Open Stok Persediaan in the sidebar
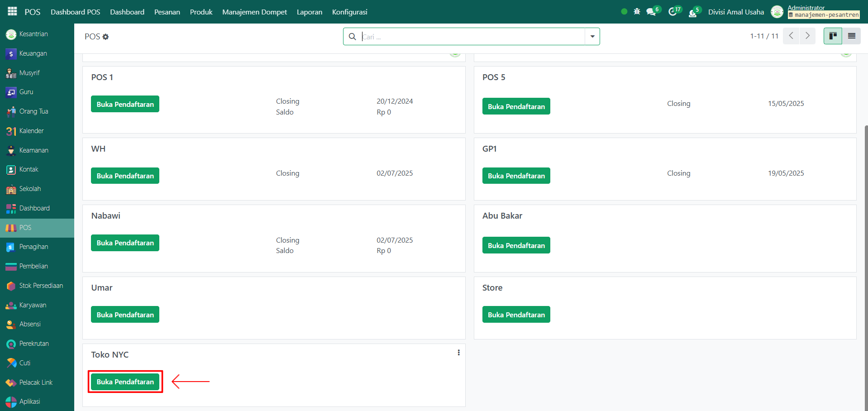 [x=41, y=286]
